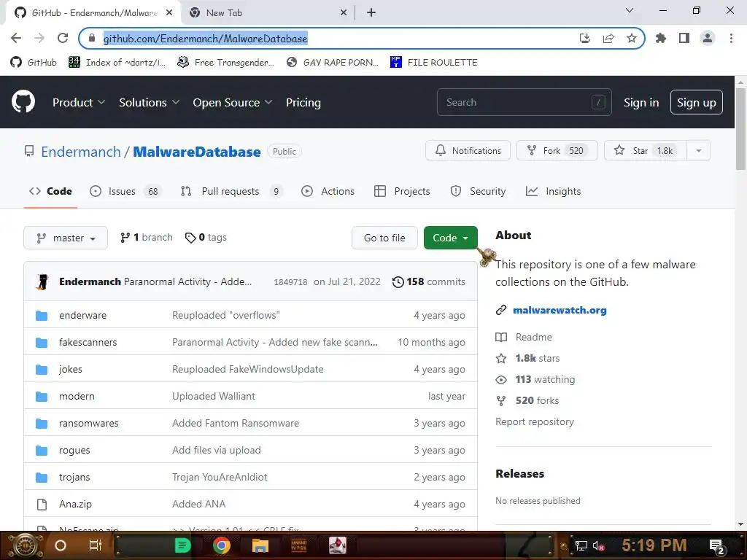Reload the page using the refresh icon
747x560 pixels.
pyautogui.click(x=63, y=38)
